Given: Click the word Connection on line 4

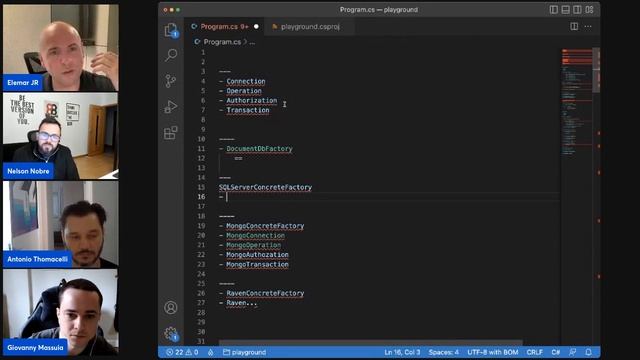Looking at the screenshot, I should click(x=246, y=81).
